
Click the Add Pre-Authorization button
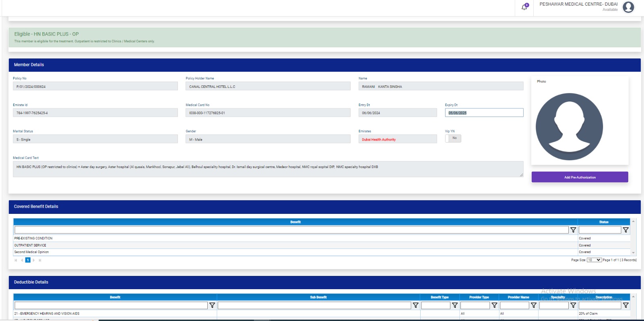580,177
